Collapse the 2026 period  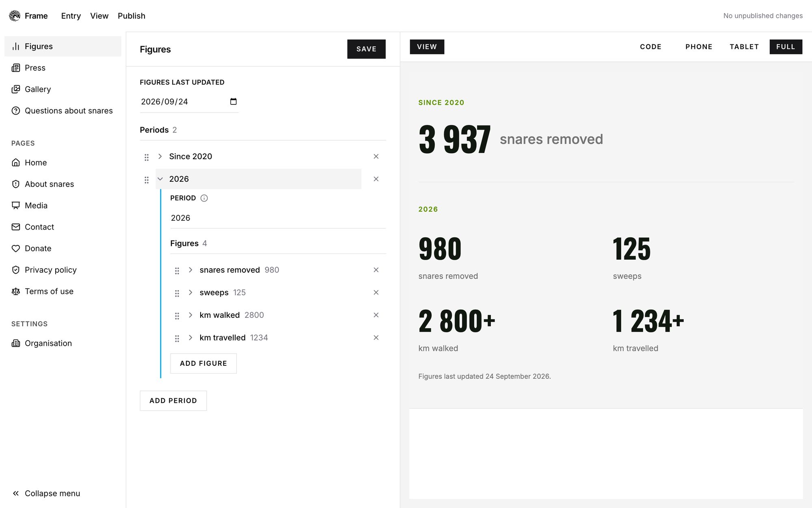pyautogui.click(x=160, y=179)
